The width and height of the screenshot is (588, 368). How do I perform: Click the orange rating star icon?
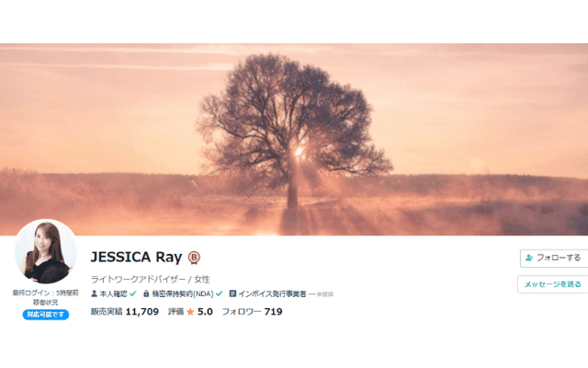190,312
